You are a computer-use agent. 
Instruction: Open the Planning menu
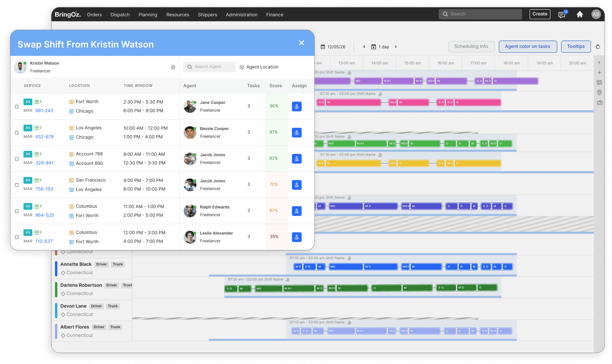pyautogui.click(x=148, y=15)
